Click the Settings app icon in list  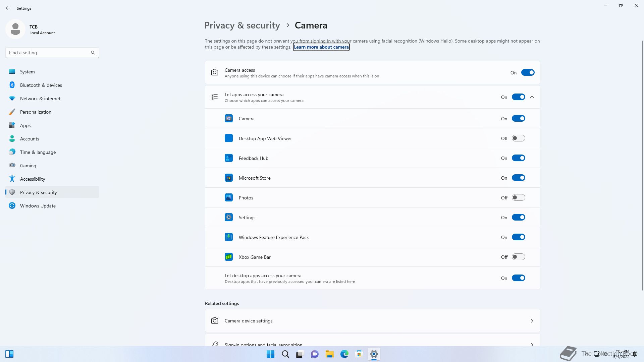(x=229, y=217)
